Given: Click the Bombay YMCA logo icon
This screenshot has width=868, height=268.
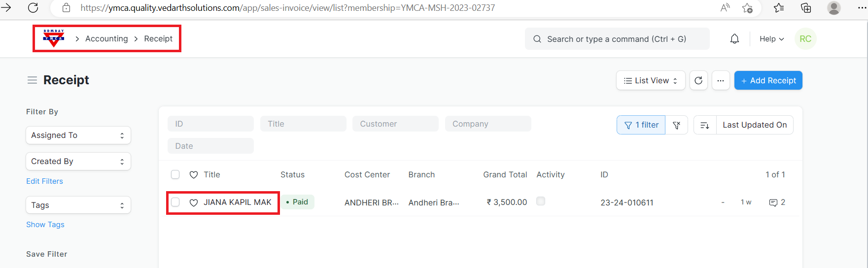Looking at the screenshot, I should point(54,38).
